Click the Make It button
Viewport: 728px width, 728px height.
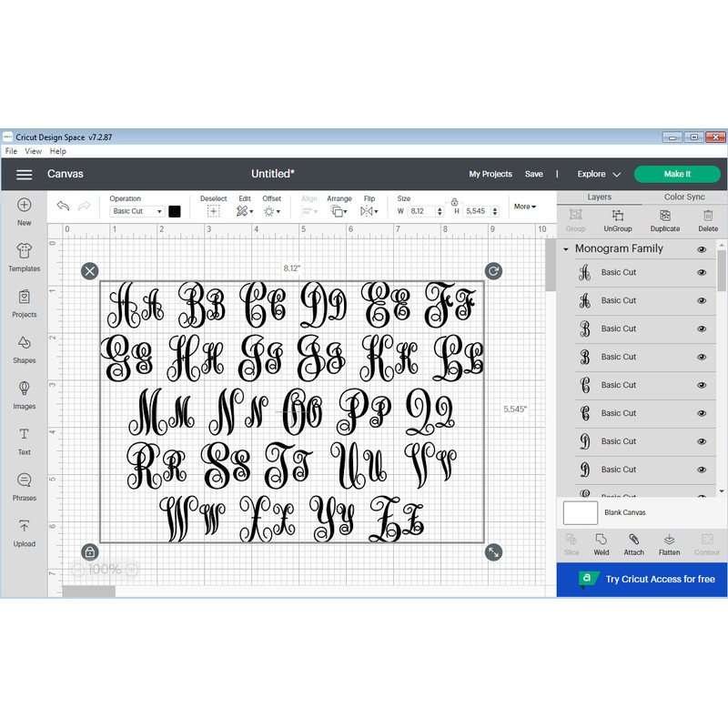tap(677, 174)
